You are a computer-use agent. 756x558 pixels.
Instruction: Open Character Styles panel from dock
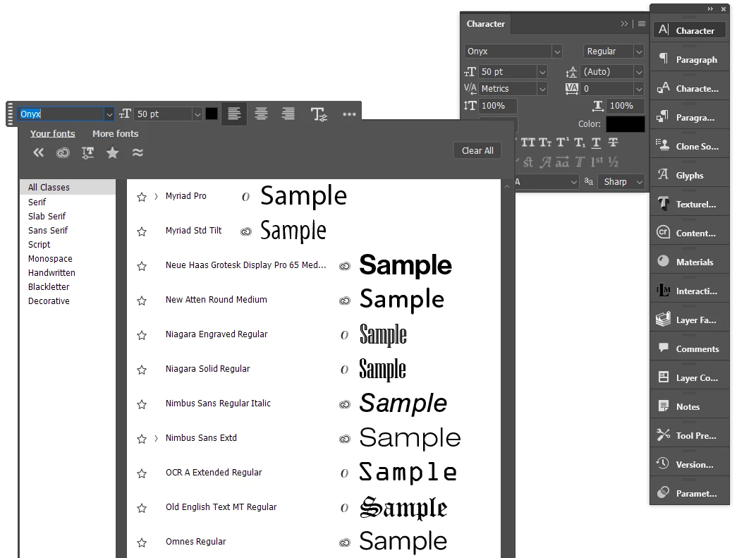[690, 89]
